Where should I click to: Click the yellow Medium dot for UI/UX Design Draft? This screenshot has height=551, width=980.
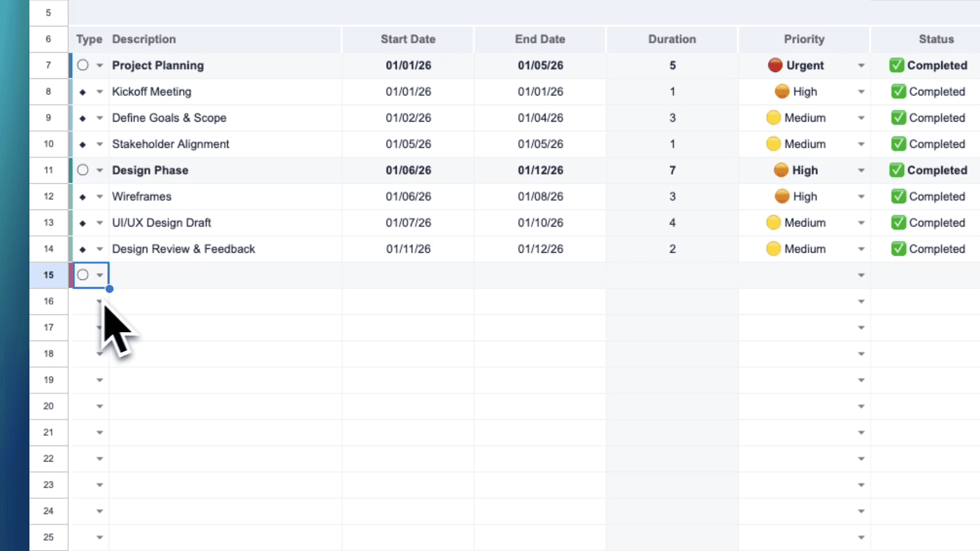coord(773,222)
